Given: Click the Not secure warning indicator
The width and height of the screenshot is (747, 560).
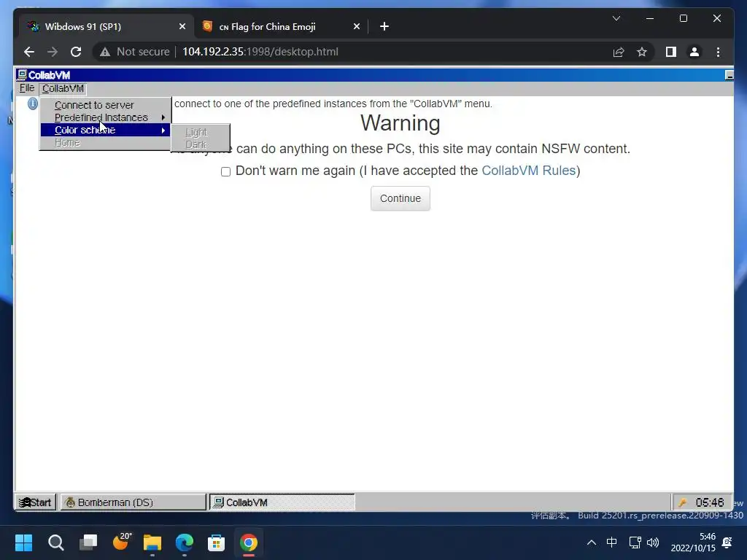Looking at the screenshot, I should tap(134, 52).
